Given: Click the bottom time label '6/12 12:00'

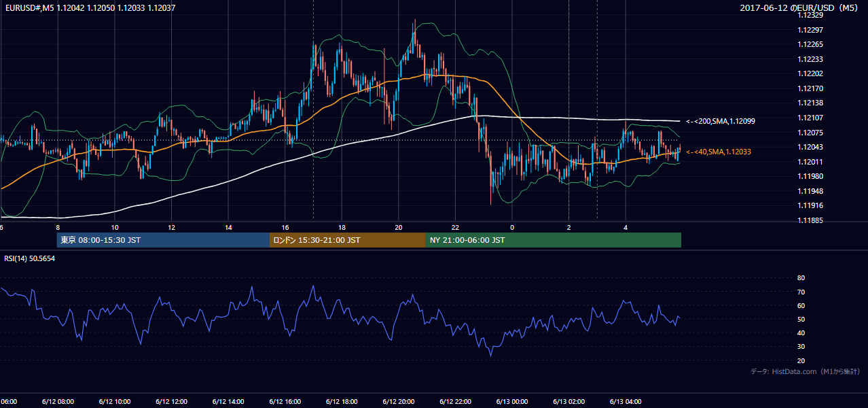Looking at the screenshot, I should [x=171, y=402].
